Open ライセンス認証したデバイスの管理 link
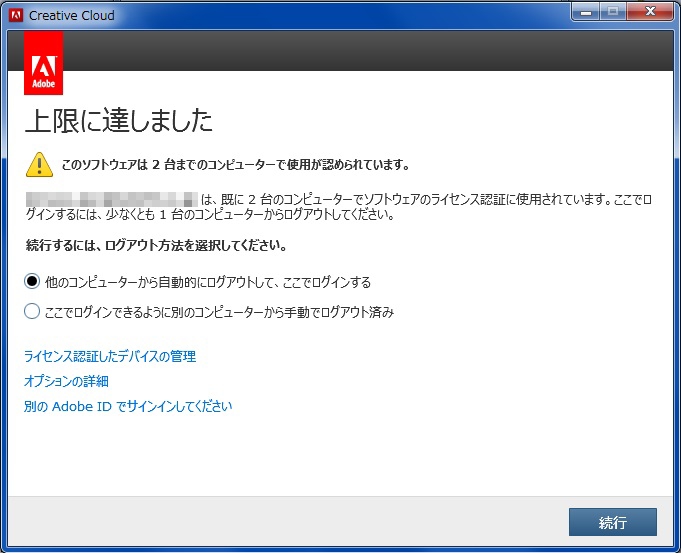 pos(109,356)
